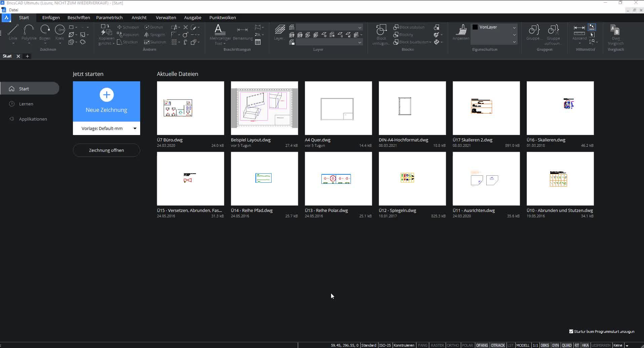Open Beispiel Layout.dwg thumbnail
The image size is (644, 348).
click(x=265, y=108)
